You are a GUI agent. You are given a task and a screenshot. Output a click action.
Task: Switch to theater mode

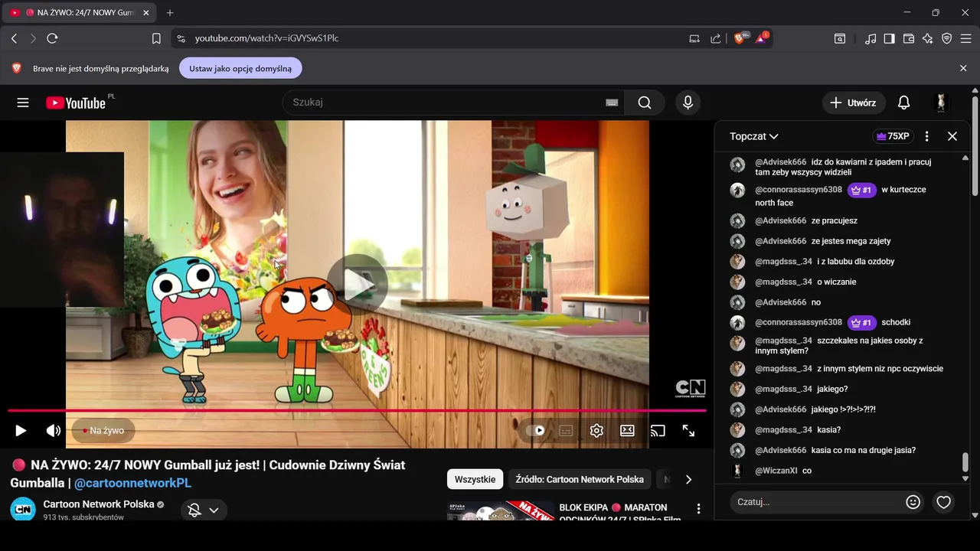click(627, 431)
